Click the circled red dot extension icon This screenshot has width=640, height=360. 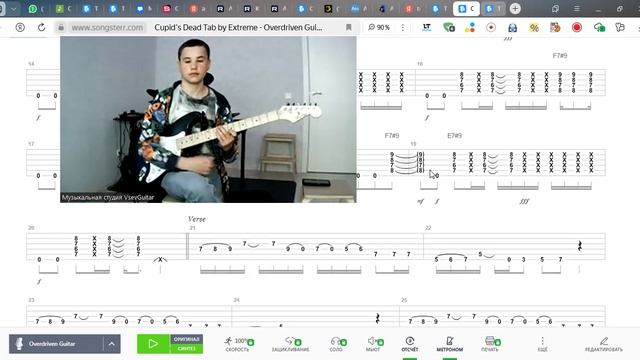(x=491, y=27)
